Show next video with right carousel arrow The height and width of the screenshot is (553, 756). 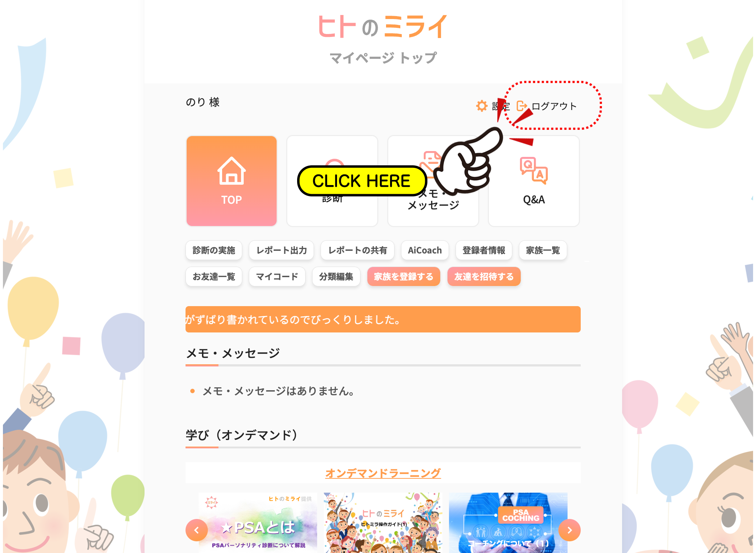click(x=569, y=530)
